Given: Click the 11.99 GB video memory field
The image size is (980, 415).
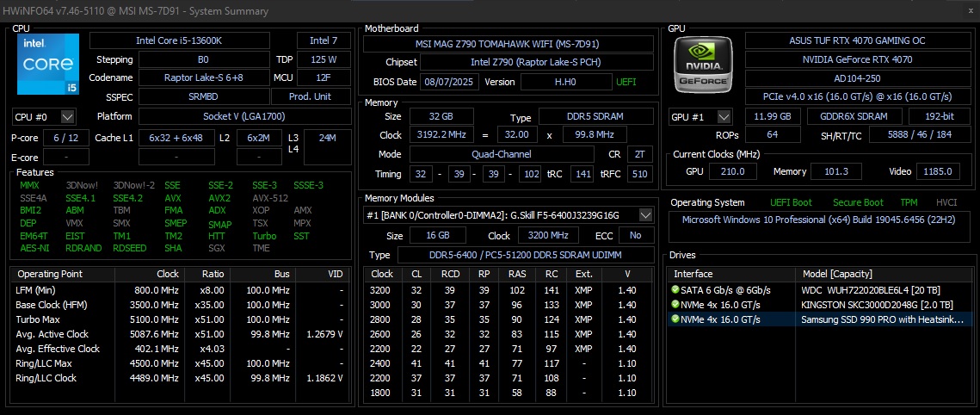Looking at the screenshot, I should [773, 117].
